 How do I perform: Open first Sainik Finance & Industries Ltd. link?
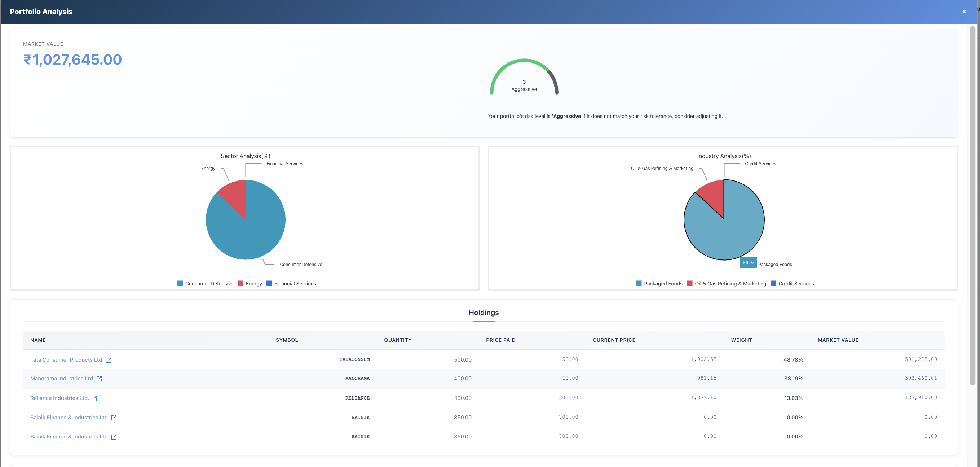coord(70,417)
